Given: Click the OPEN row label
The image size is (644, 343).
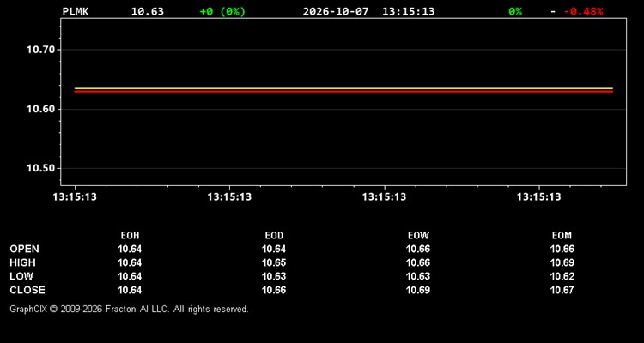Looking at the screenshot, I should 25,249.
